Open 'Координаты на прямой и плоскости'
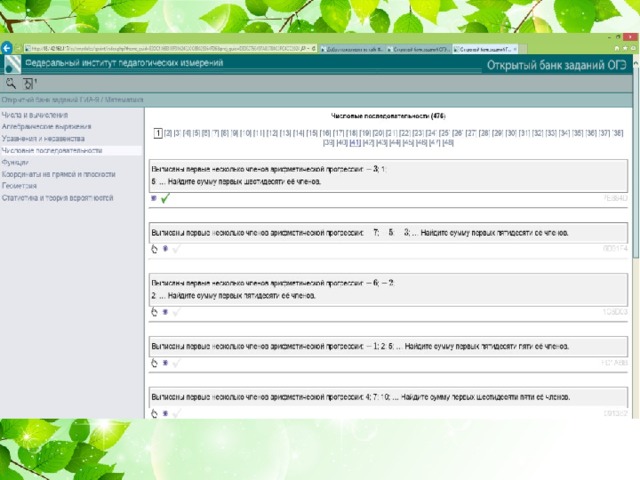640x480 pixels. [58, 174]
